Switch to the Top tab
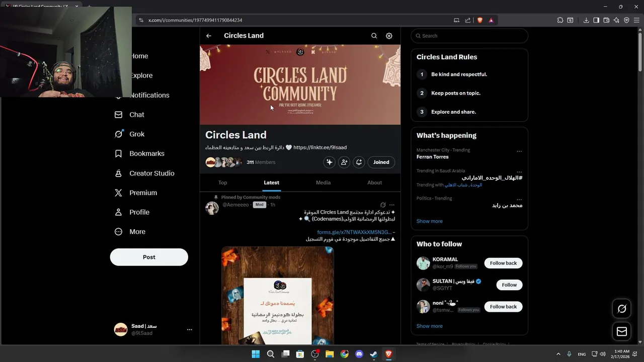Image resolution: width=644 pixels, height=362 pixels. [x=222, y=183]
